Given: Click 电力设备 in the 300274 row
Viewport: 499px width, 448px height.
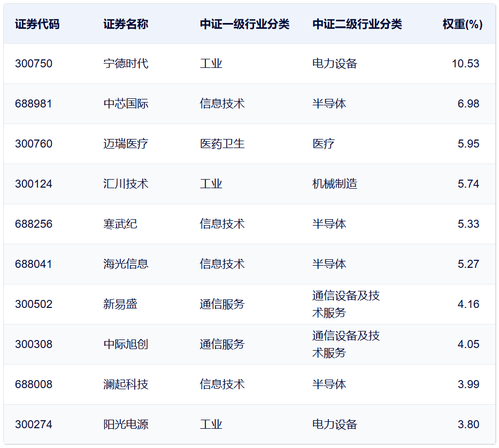Looking at the screenshot, I should tap(335, 424).
